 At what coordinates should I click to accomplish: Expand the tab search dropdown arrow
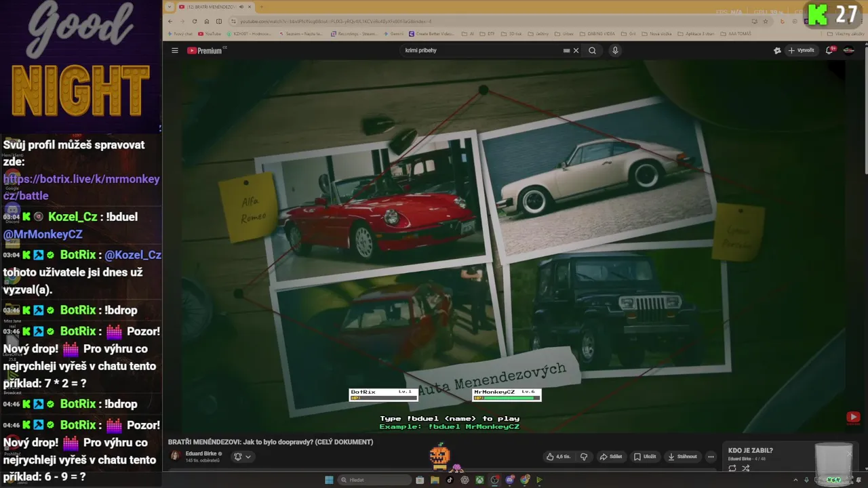tap(170, 7)
